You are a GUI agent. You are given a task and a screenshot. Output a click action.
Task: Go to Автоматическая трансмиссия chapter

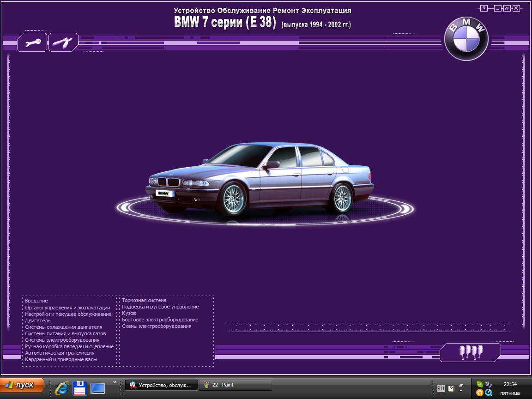pyautogui.click(x=60, y=353)
